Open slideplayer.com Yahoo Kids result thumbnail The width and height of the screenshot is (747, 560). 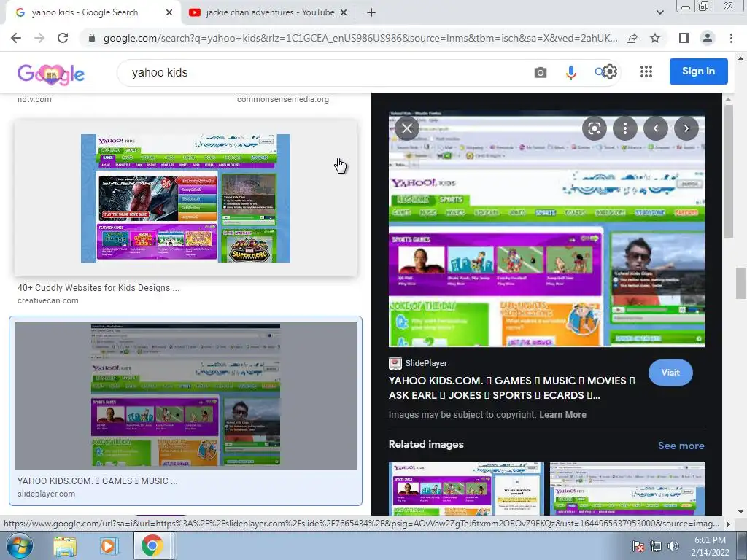click(x=185, y=395)
